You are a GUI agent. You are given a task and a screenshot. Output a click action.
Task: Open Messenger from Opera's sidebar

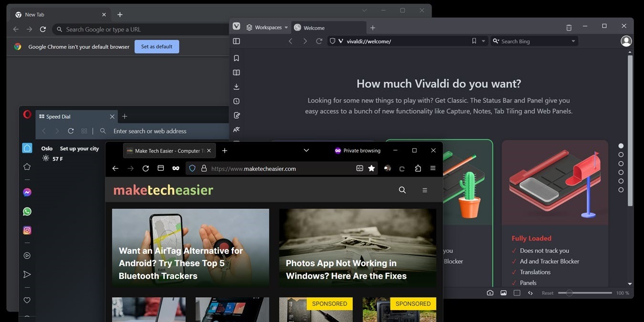pos(27,192)
